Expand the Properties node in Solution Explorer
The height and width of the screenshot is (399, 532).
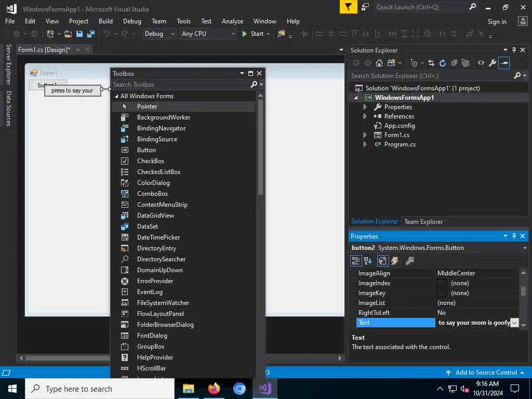coord(365,107)
